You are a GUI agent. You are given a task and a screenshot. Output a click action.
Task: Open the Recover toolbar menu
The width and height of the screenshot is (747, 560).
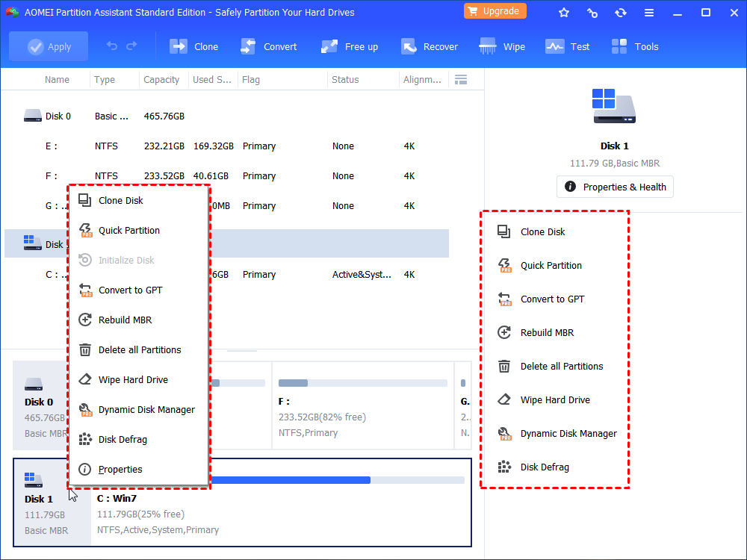[x=430, y=46]
